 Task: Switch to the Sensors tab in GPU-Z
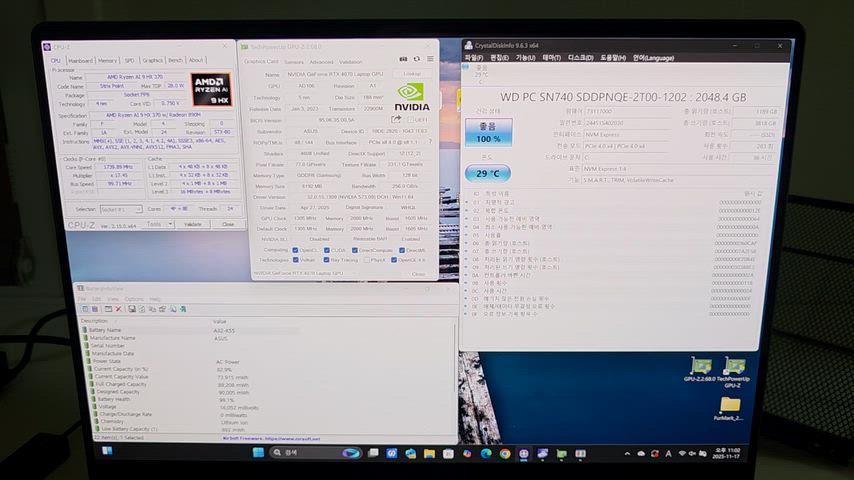(x=294, y=62)
